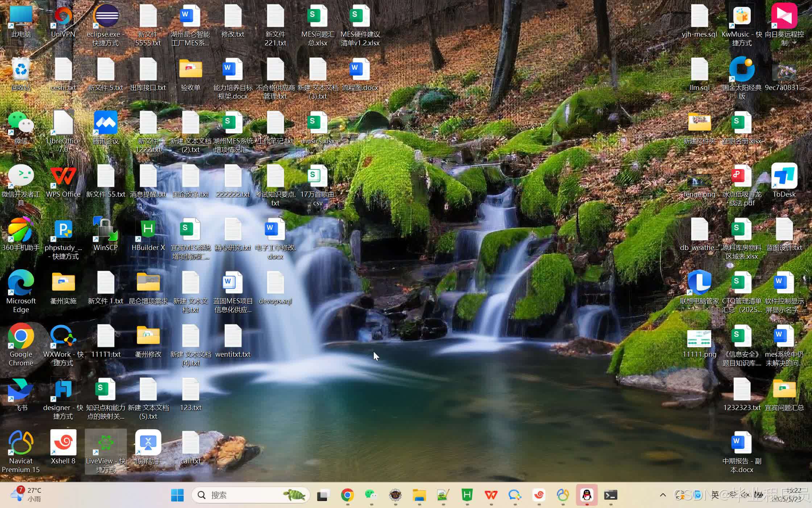Open the 腾讯会议 desktop shortcut
812x508 pixels.
105,123
